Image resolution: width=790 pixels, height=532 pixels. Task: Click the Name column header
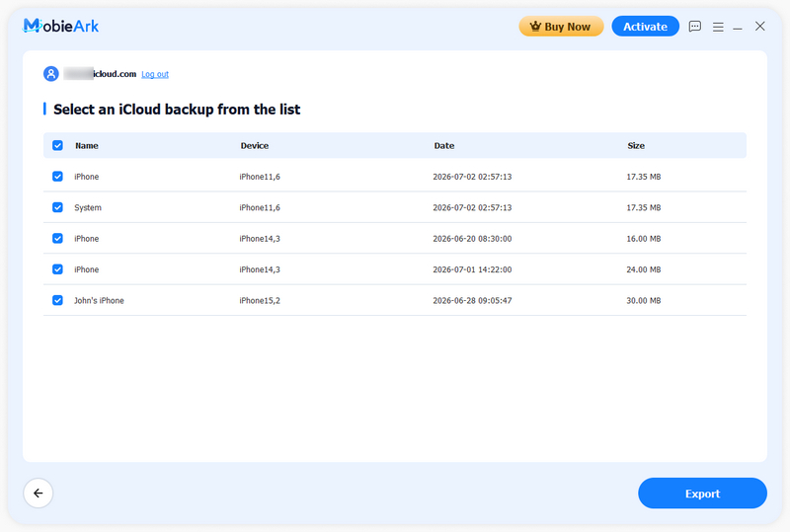click(87, 146)
